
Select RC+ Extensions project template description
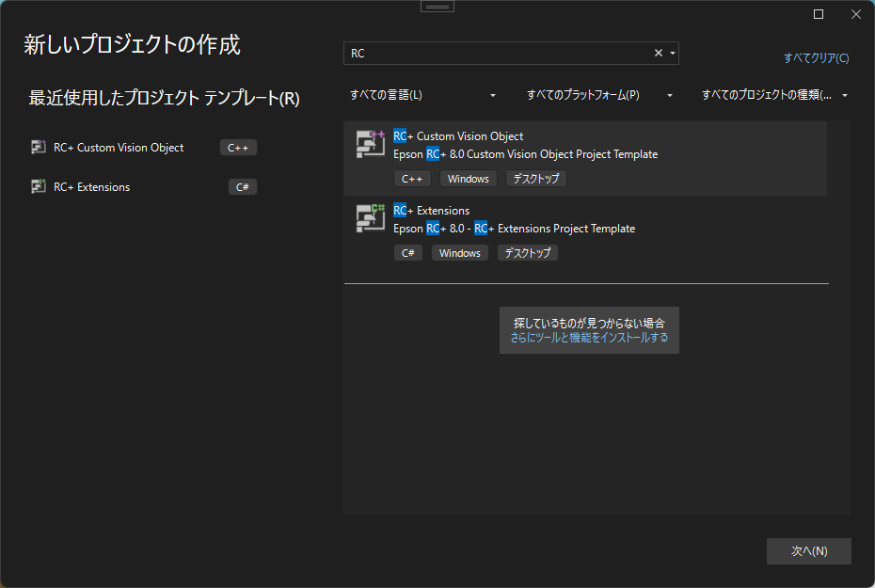point(514,229)
